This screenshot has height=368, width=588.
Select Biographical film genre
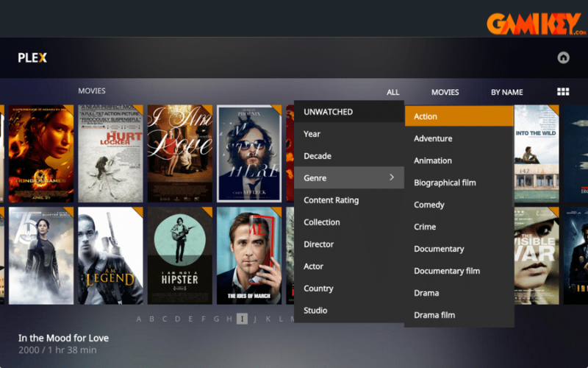(x=459, y=183)
